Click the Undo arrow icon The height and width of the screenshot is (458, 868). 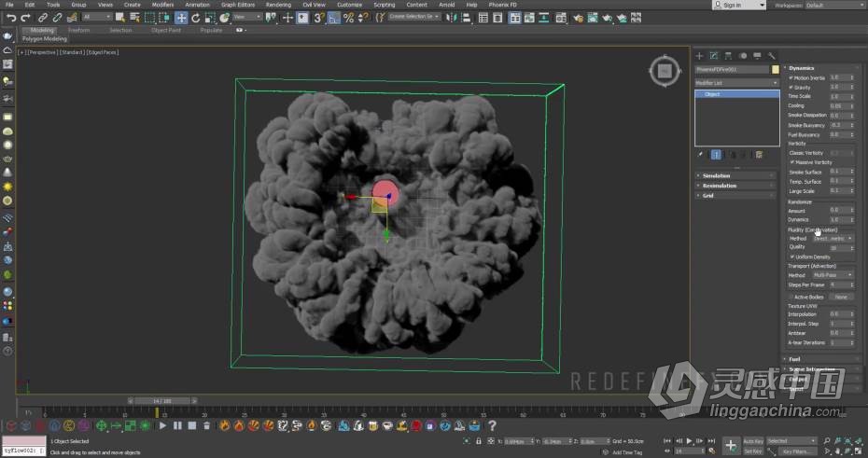pos(10,18)
